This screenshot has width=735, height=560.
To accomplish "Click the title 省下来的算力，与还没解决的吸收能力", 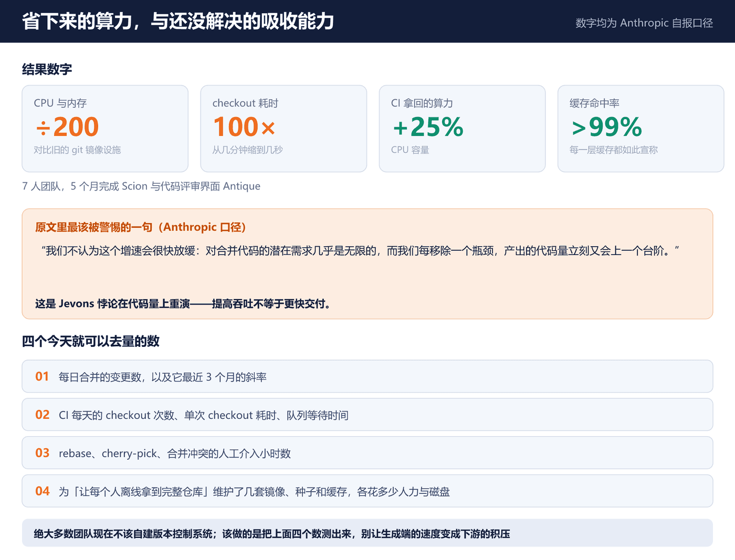I will (x=178, y=22).
